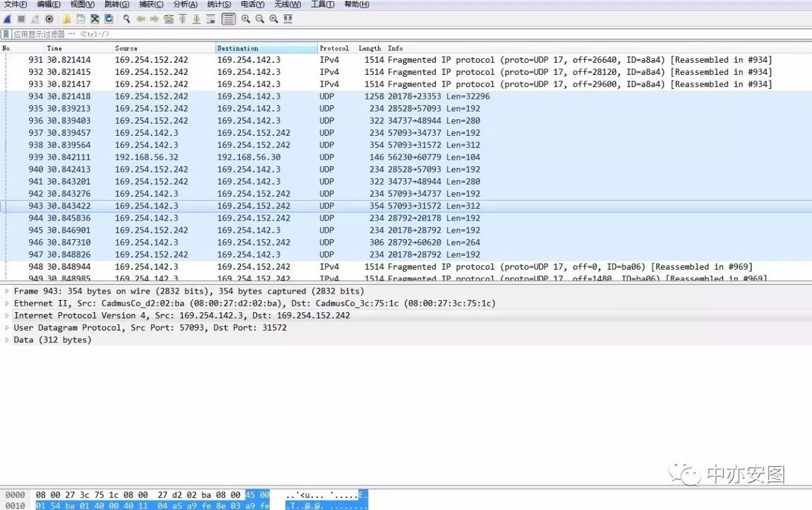812x510 pixels.
Task: Toggle auto-scroll during live capture
Action: click(x=211, y=19)
